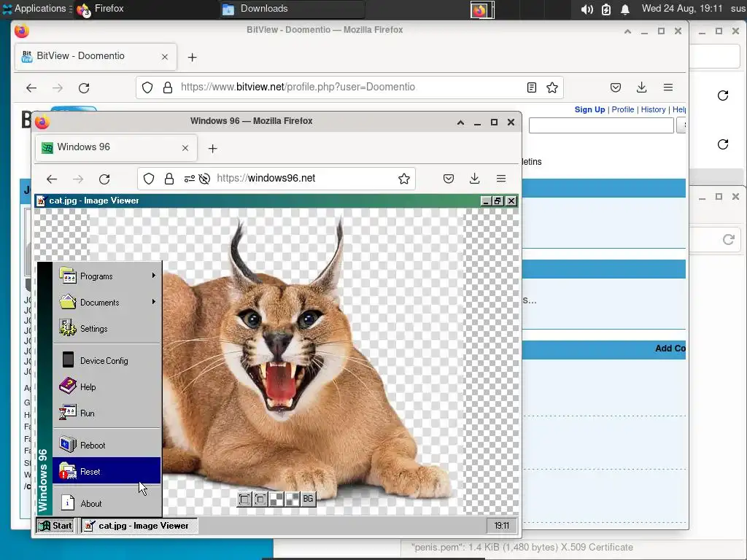Open hamburger menu in BitView window
The width and height of the screenshot is (747, 560).
668,87
